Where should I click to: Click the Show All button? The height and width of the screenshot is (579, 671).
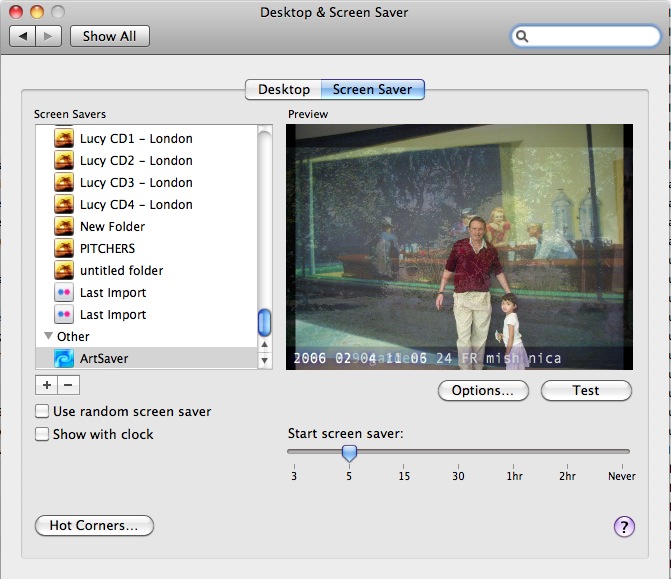[x=110, y=36]
